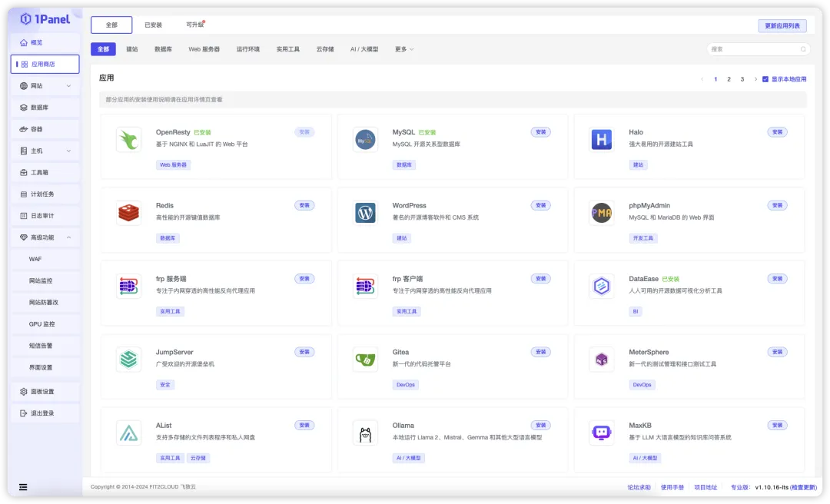Open the Gitea app icon

(x=365, y=360)
